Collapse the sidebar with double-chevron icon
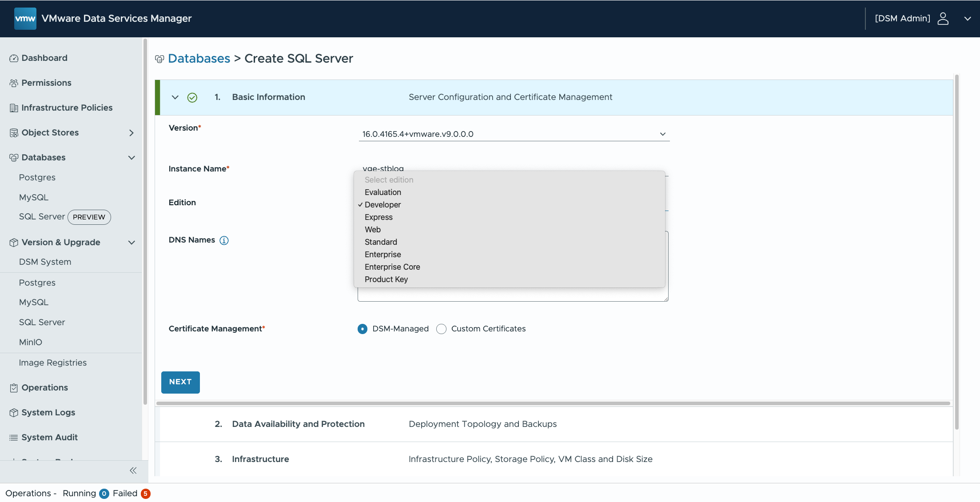This screenshot has height=502, width=980. tap(133, 470)
